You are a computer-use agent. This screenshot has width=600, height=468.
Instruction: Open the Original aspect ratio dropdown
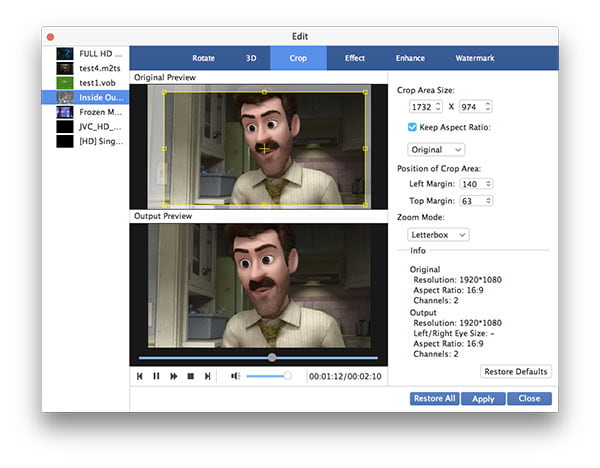pyautogui.click(x=436, y=150)
